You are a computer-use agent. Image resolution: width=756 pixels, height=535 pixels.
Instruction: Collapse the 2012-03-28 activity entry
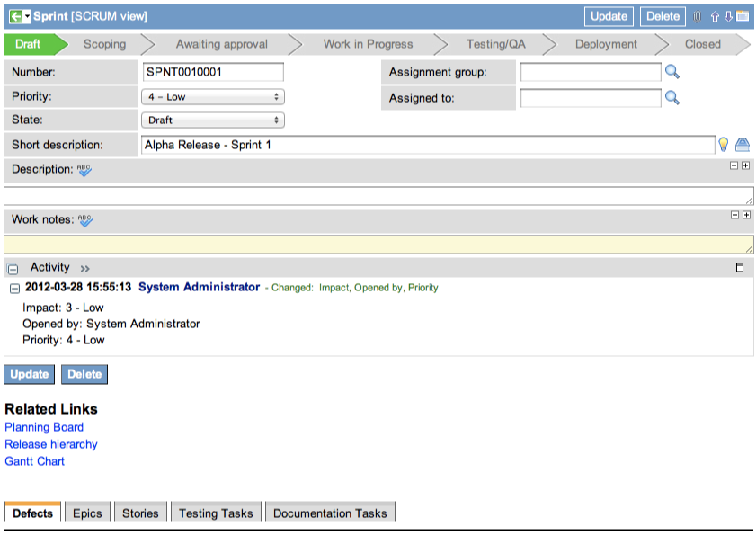[x=14, y=288]
